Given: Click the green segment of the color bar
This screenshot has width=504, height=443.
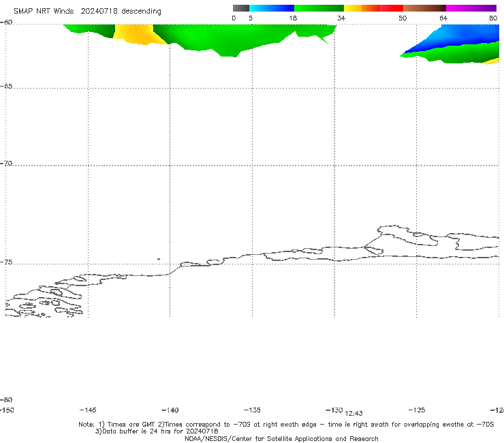Looking at the screenshot, I should point(319,8).
